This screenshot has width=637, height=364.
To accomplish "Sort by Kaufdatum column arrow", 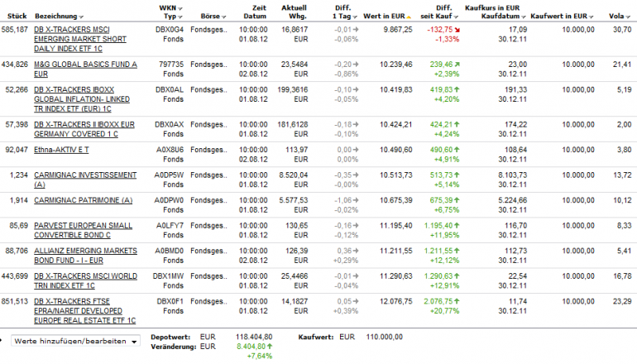I will [523, 17].
